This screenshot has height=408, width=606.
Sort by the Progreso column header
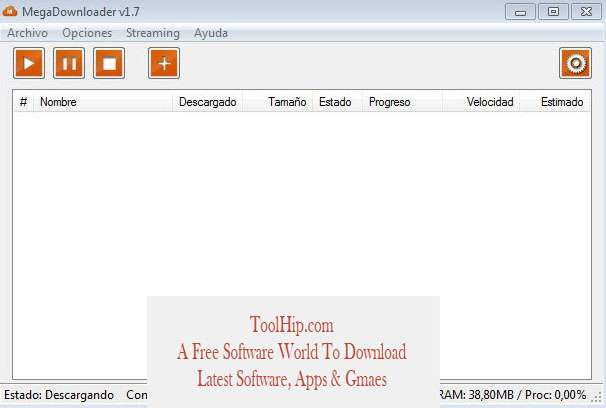(x=402, y=102)
